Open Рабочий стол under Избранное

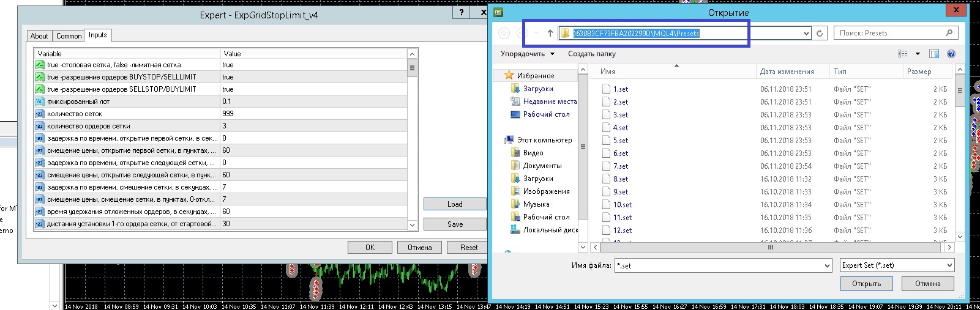(x=546, y=114)
